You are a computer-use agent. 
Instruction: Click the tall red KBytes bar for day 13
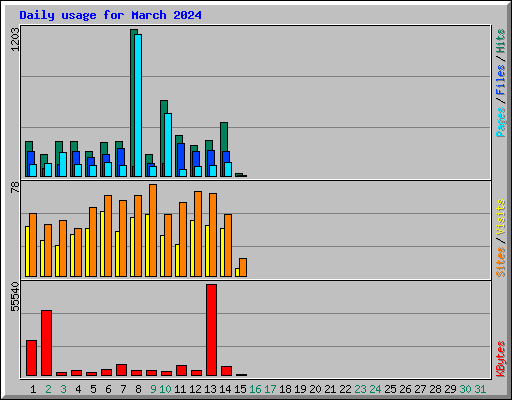pyautogui.click(x=211, y=330)
